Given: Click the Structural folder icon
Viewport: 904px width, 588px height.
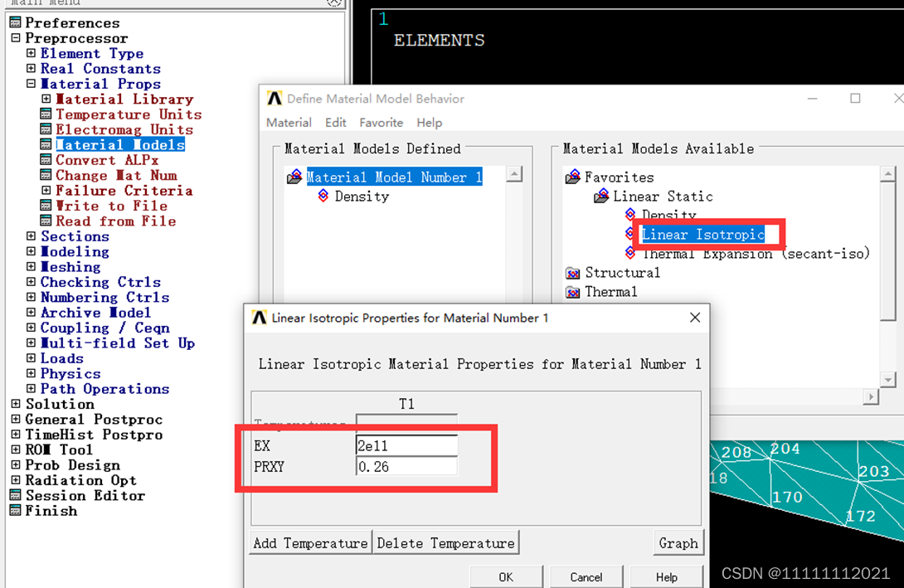Looking at the screenshot, I should [572, 273].
